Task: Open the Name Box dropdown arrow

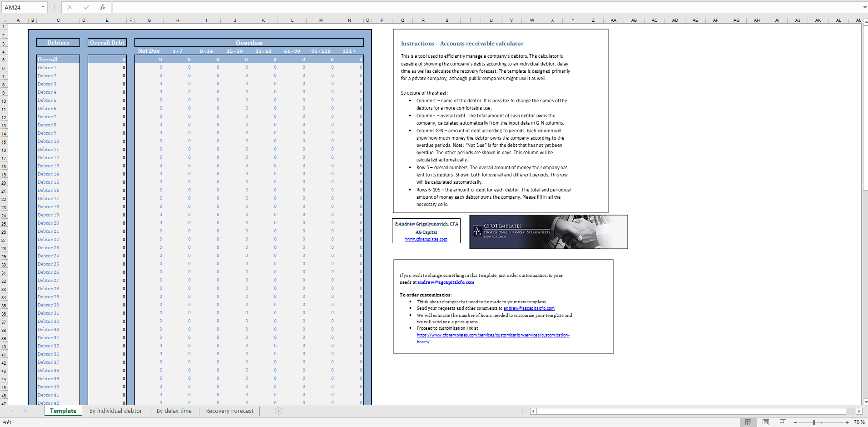Action: 43,7
